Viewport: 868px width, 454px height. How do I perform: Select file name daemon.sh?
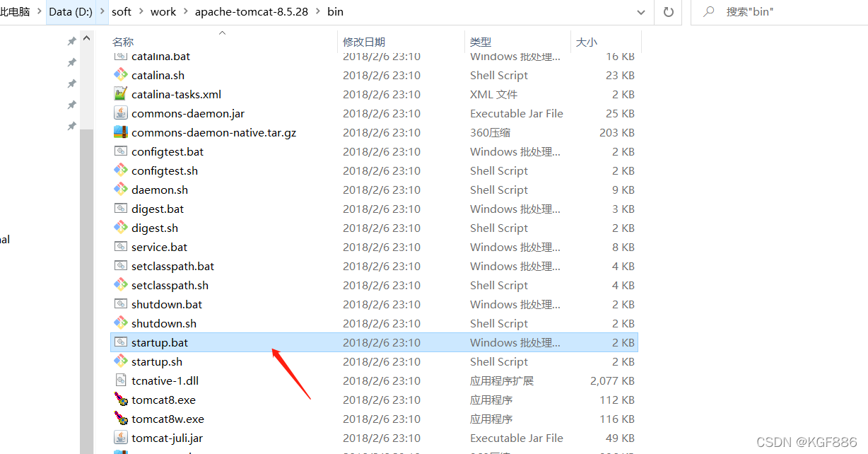click(160, 190)
